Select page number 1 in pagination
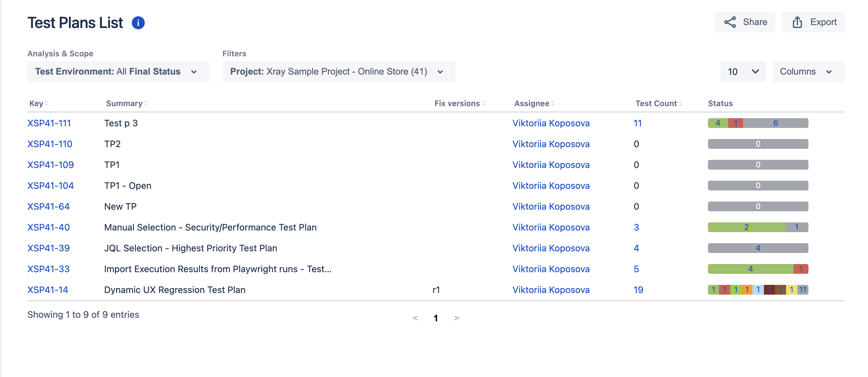The image size is (868, 377). coord(436,318)
